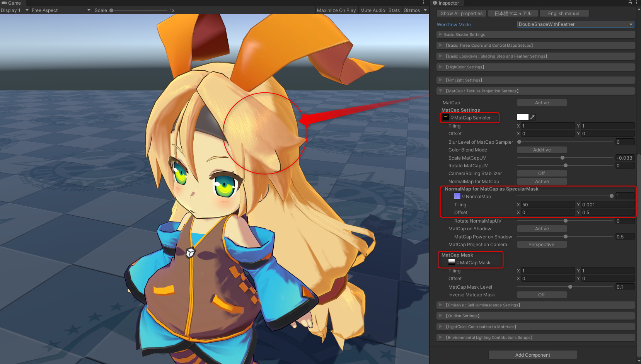The height and width of the screenshot is (364, 641).
Task: Open the Inspector three-dot options menu
Action: pos(636,3)
